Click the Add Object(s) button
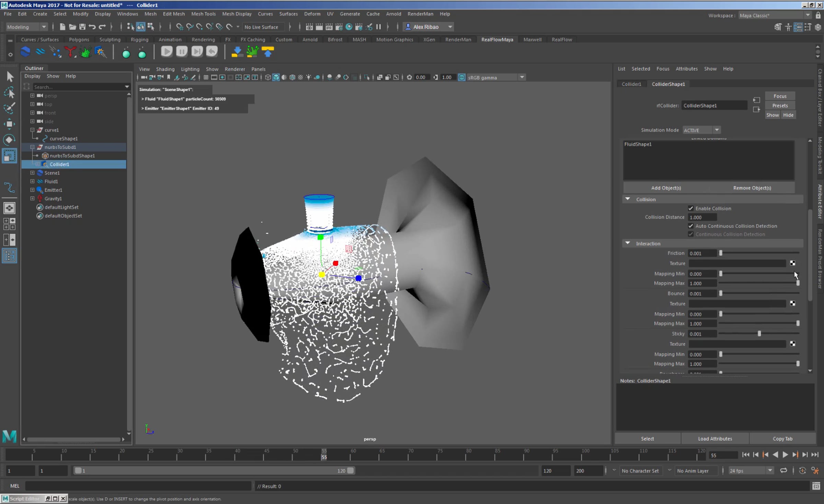 666,188
